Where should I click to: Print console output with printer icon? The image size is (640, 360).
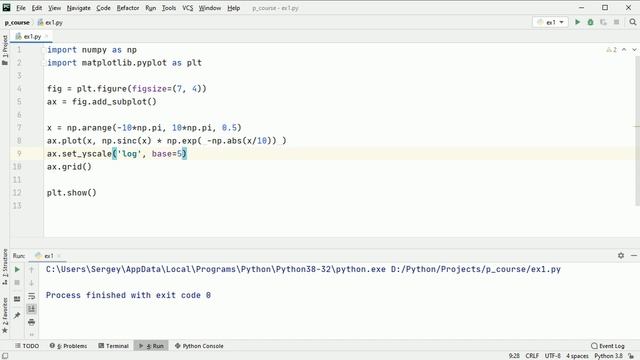tap(31, 322)
